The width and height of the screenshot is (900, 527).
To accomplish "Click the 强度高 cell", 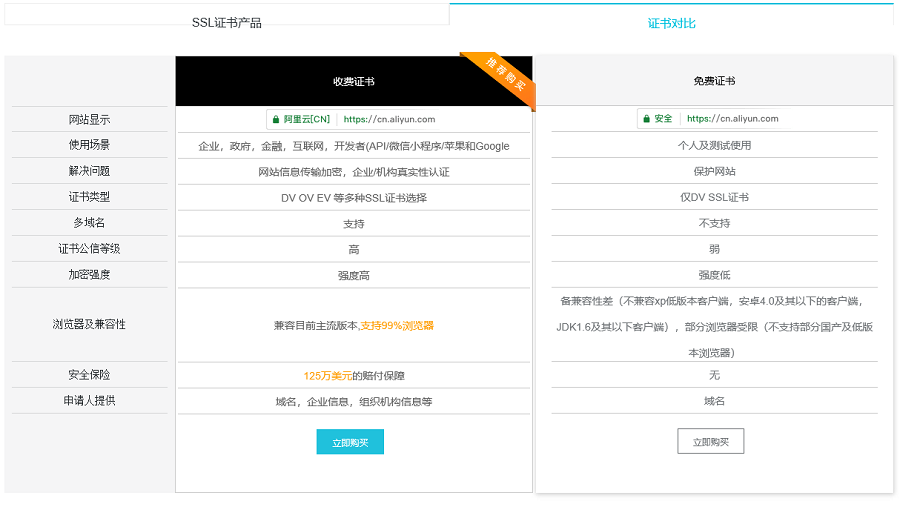I will click(354, 276).
